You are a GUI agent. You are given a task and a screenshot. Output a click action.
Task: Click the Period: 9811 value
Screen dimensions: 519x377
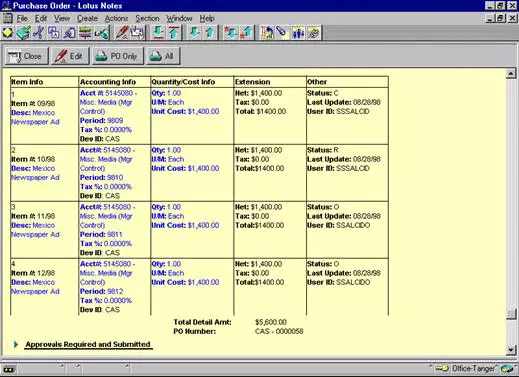click(115, 234)
